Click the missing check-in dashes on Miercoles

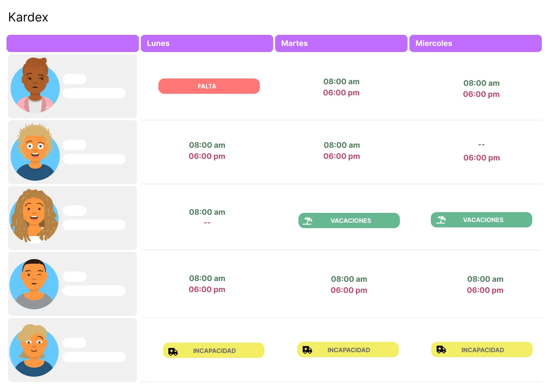(x=481, y=145)
